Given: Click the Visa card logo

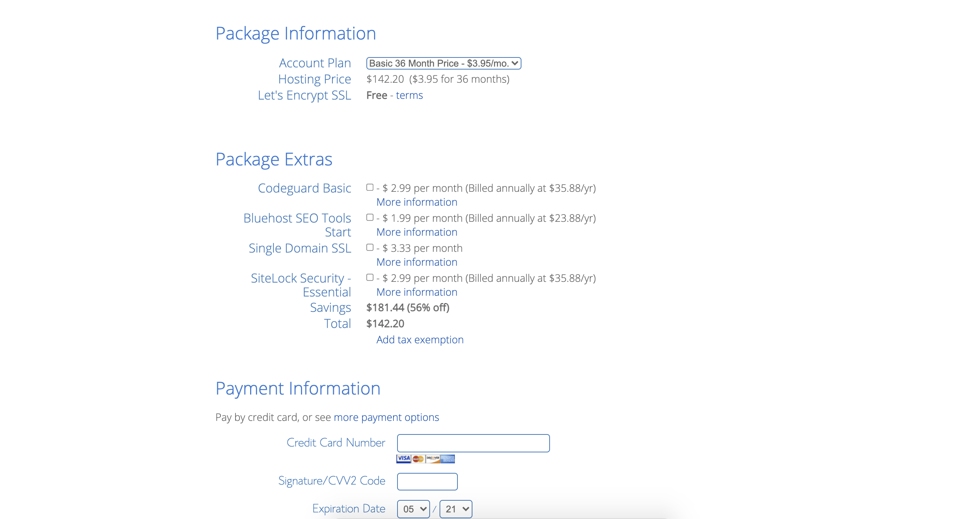Looking at the screenshot, I should (x=404, y=459).
